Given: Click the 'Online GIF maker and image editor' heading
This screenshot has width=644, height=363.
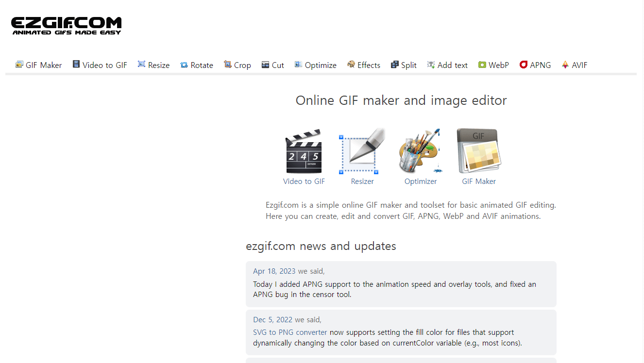Looking at the screenshot, I should coord(401,100).
